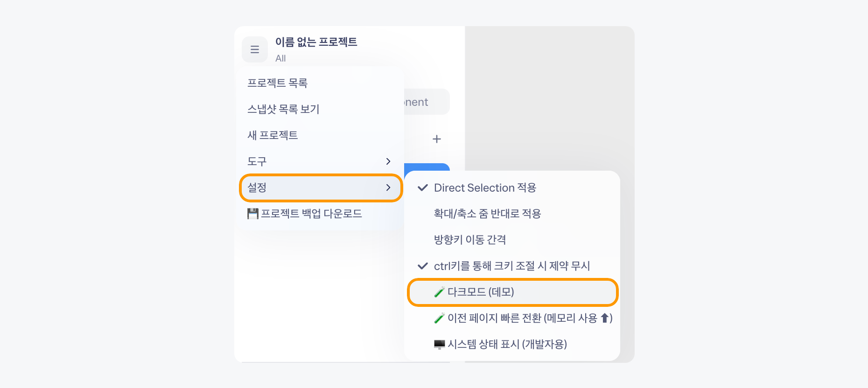Open the 설정 menu entry
This screenshot has height=388, width=868.
coord(321,188)
